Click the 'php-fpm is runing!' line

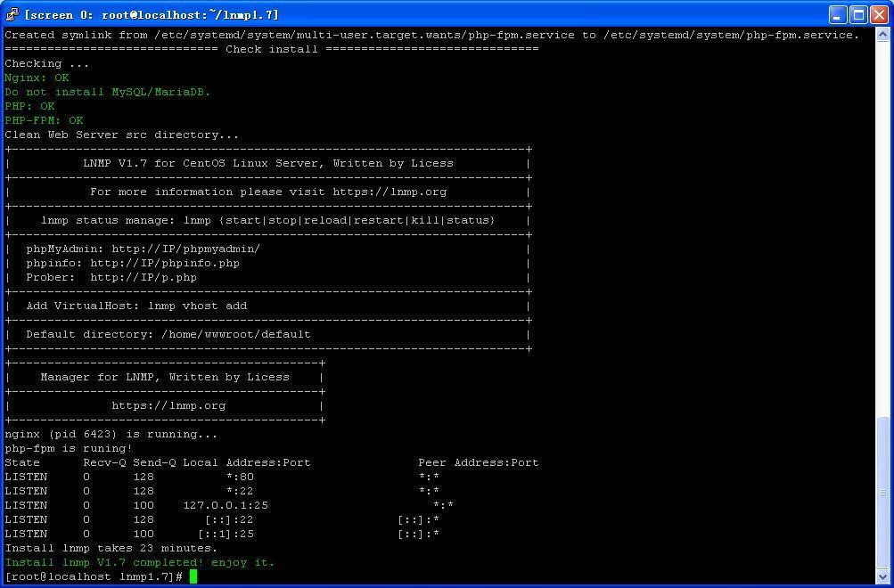tap(69, 448)
